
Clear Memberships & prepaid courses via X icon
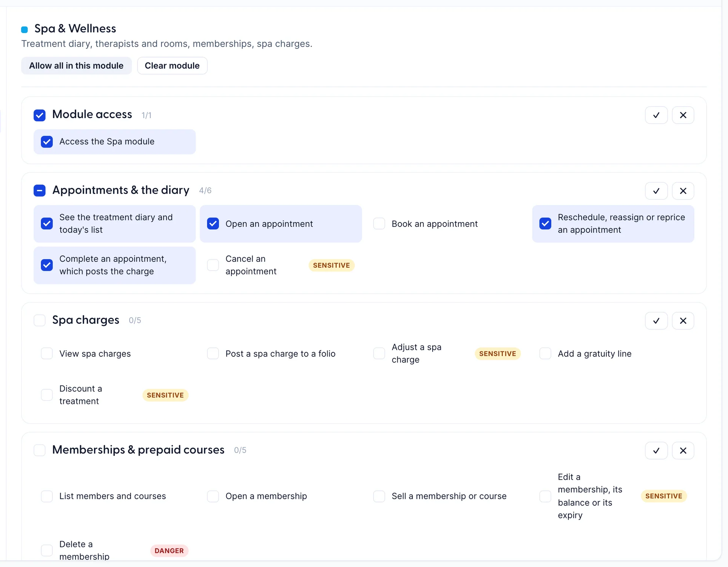point(683,451)
